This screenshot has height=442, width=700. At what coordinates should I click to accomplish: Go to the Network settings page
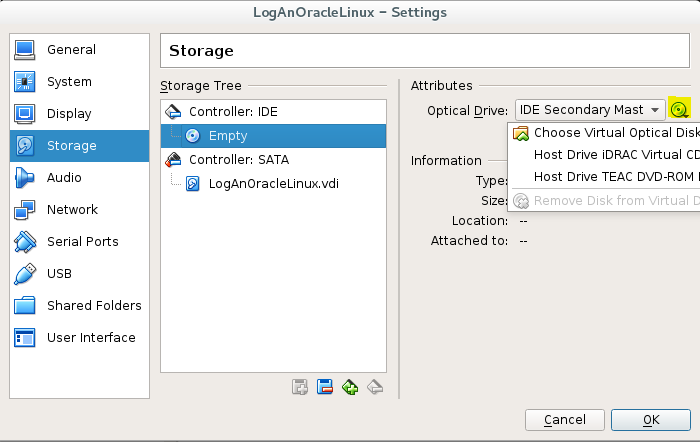click(79, 209)
